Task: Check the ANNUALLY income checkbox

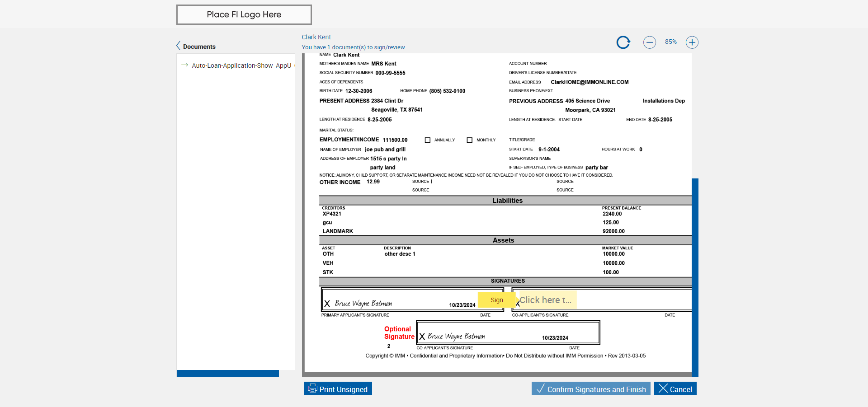Action: click(428, 140)
